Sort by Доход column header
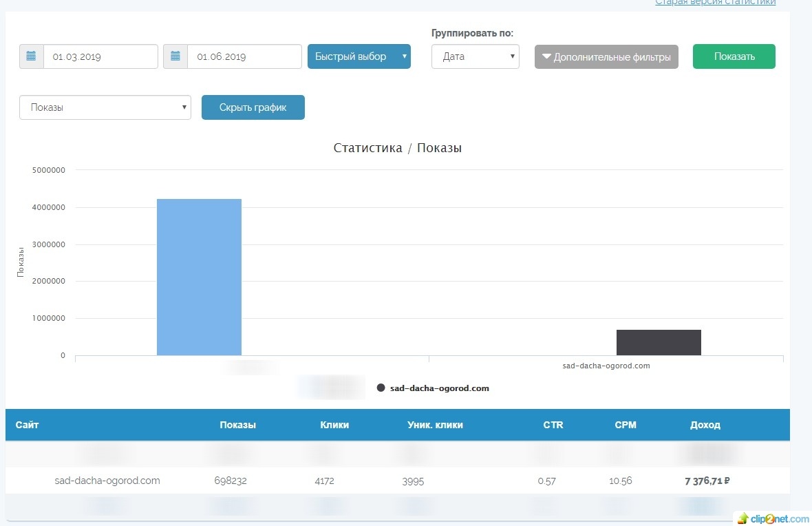Image resolution: width=812 pixels, height=526 pixels. [x=705, y=425]
